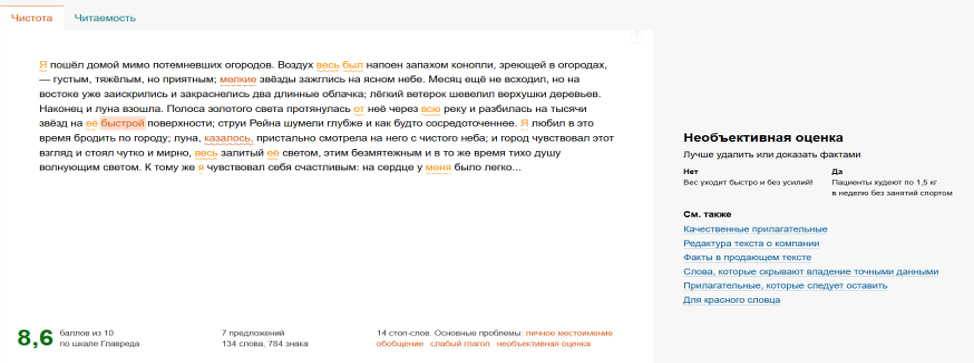Click the 7 предложений statistic
Viewport: 974px width, 363px height.
coord(253,333)
